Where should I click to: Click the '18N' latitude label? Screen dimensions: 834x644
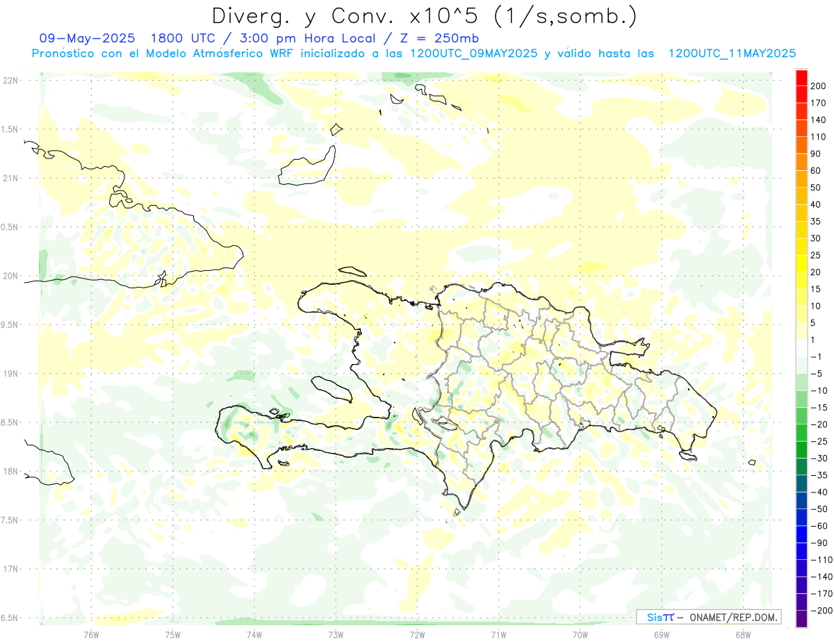click(x=10, y=471)
